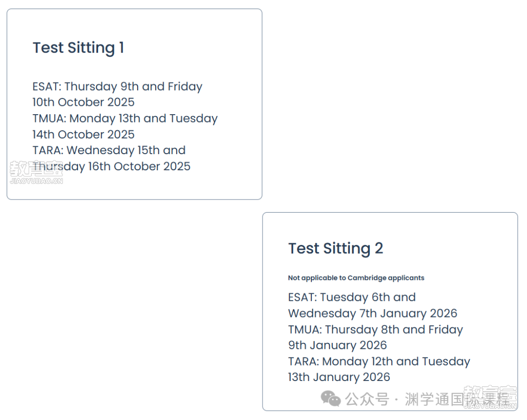Image resolution: width=527 pixels, height=420 pixels.
Task: Click the JIAOYUBAO.CN watermark in first card
Action: tap(36, 181)
